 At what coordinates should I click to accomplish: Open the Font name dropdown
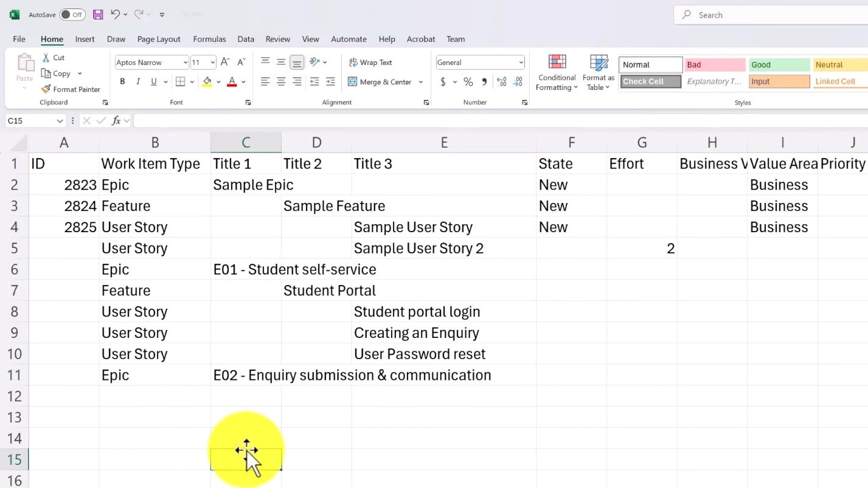tap(185, 62)
